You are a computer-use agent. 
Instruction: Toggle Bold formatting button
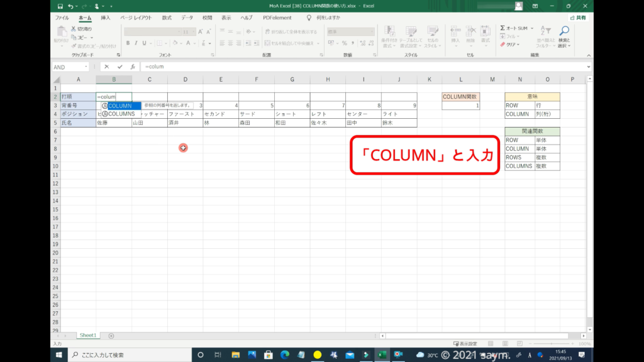128,43
